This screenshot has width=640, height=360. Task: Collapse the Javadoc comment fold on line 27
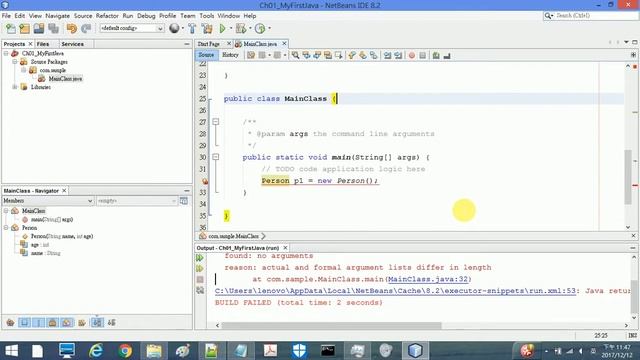[x=216, y=122]
